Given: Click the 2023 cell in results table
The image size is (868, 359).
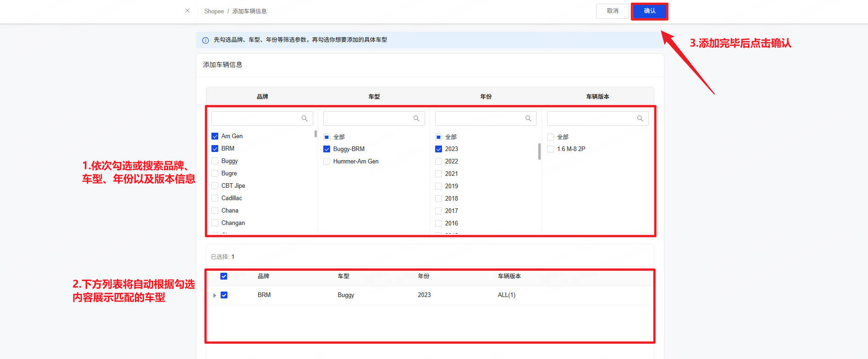Looking at the screenshot, I should click(x=424, y=295).
